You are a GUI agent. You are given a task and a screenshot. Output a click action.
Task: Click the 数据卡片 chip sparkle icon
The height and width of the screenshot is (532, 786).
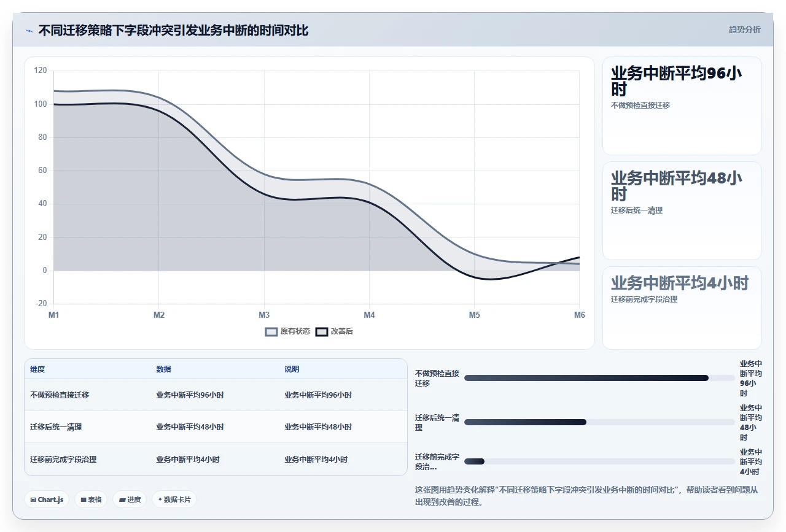[160, 499]
